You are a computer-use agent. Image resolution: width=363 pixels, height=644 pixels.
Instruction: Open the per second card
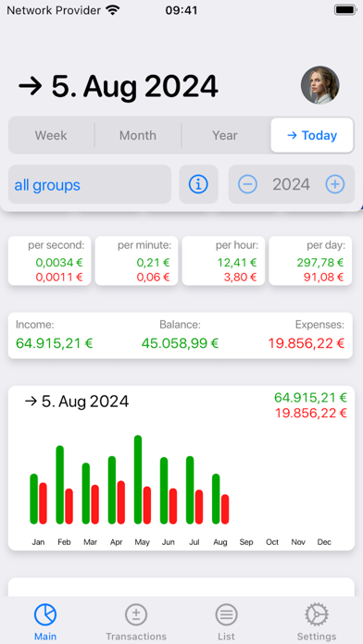tap(50, 261)
